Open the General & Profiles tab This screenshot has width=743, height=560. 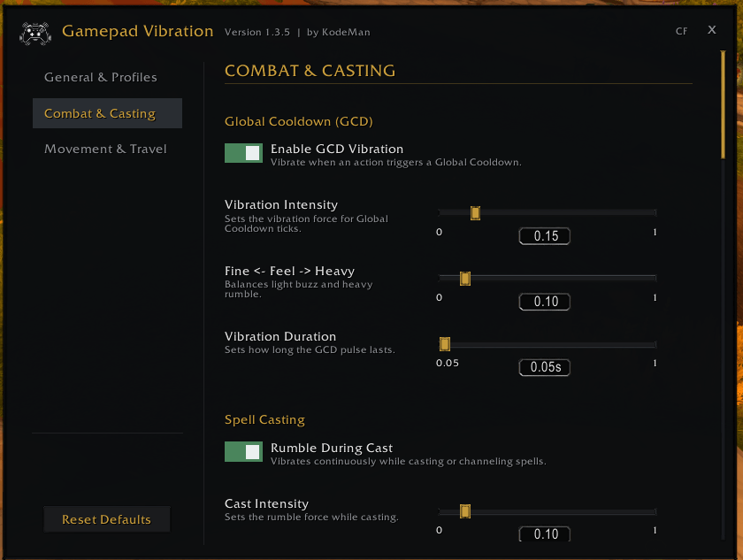click(x=101, y=77)
